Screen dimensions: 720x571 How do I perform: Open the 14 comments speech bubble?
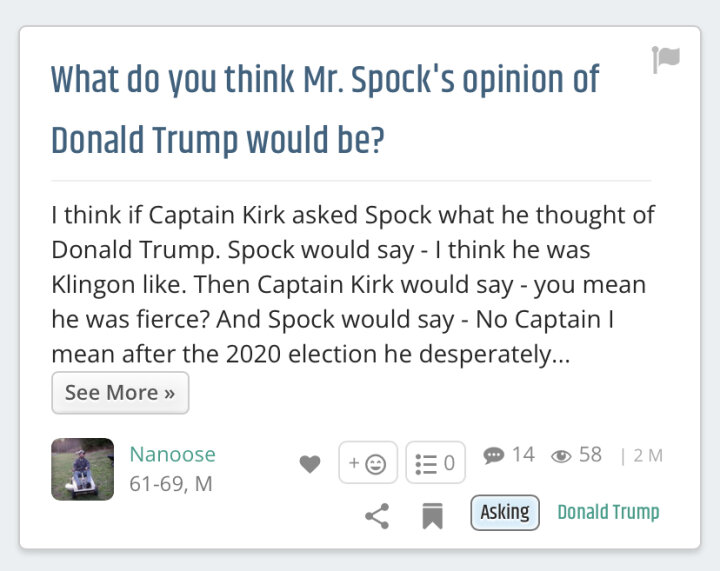click(x=494, y=455)
